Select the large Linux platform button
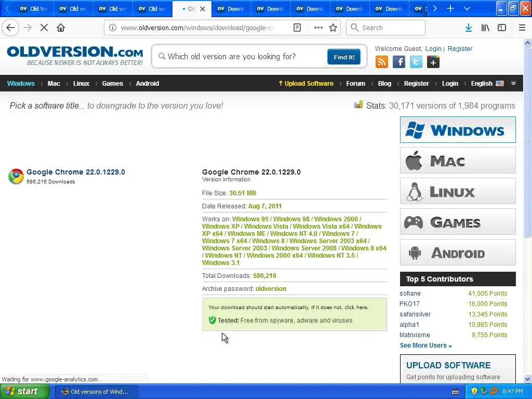532x399 pixels. click(458, 191)
